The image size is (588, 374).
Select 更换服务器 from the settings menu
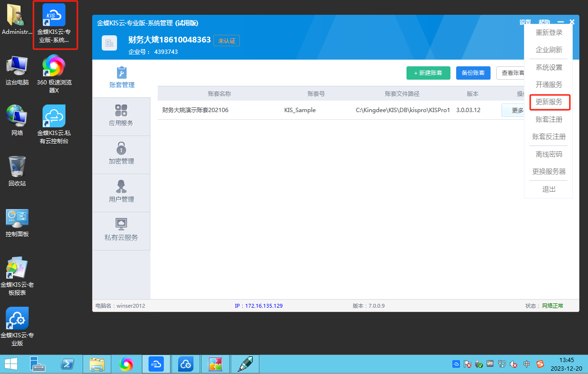[549, 172]
